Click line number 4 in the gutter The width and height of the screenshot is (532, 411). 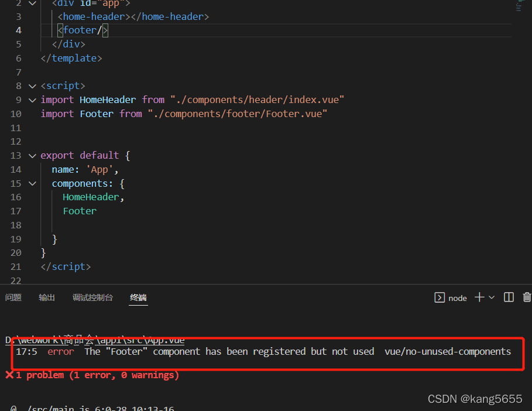click(x=18, y=30)
